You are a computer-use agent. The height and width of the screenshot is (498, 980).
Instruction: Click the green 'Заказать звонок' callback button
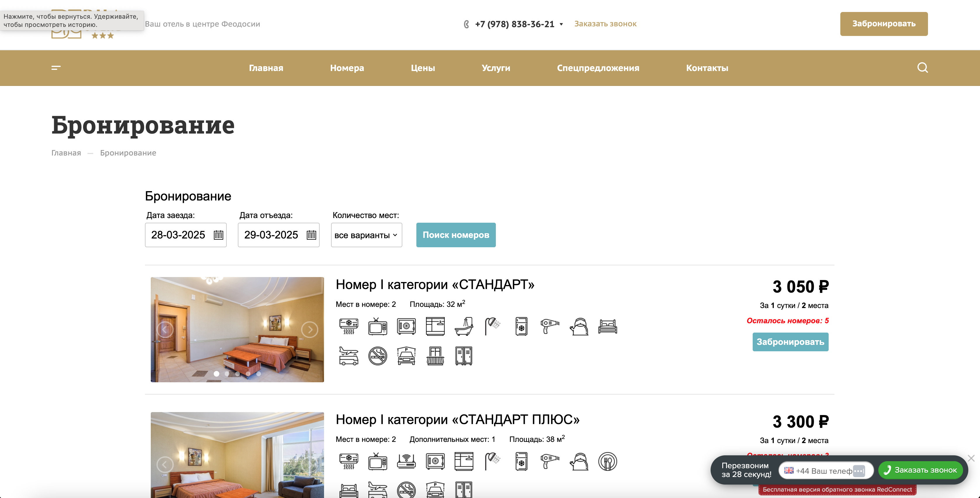[920, 470]
